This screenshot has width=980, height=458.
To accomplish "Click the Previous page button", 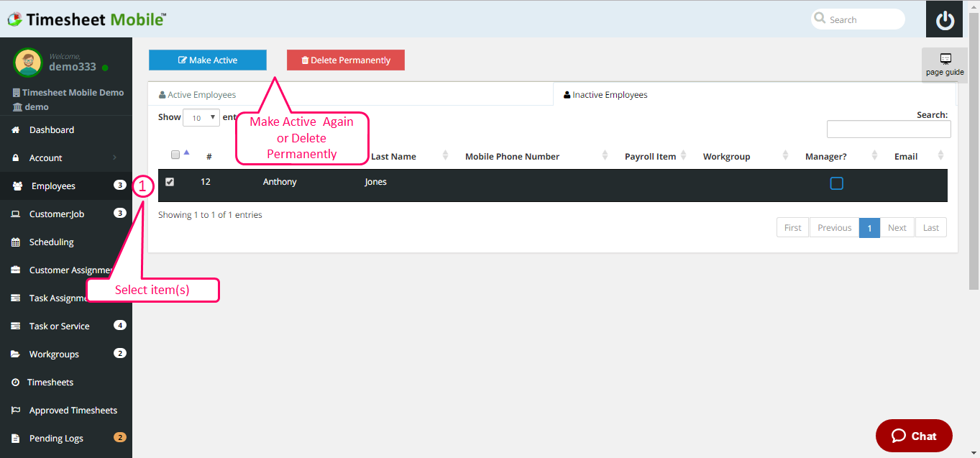I will [834, 228].
